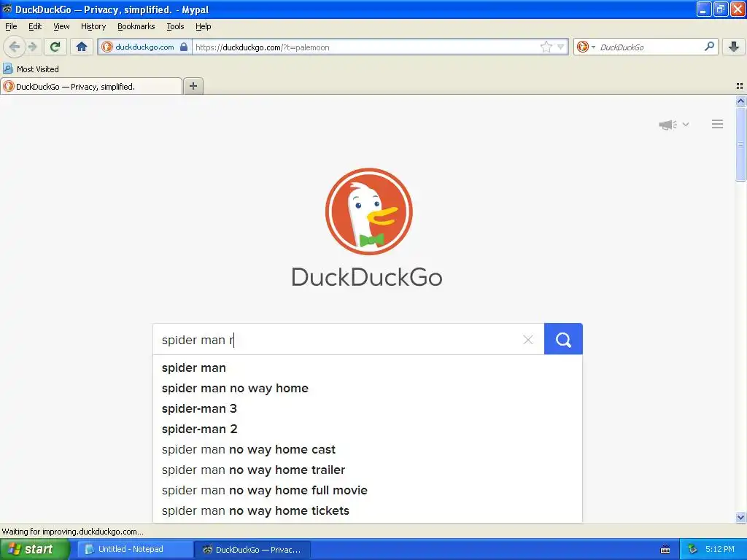Click the scrollbar down arrow
Image resolution: width=747 pixels, height=560 pixels.
[740, 517]
